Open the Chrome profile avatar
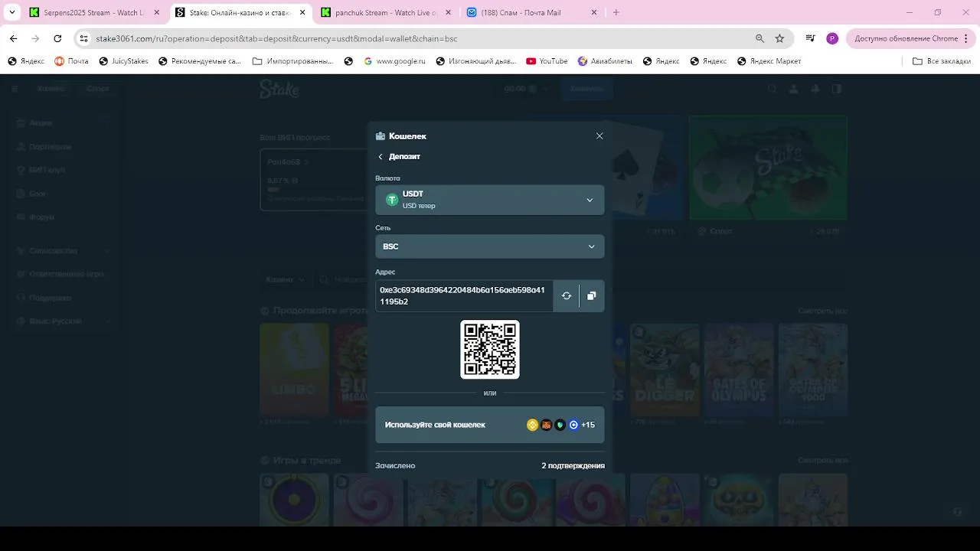This screenshot has width=980, height=551. click(832, 38)
